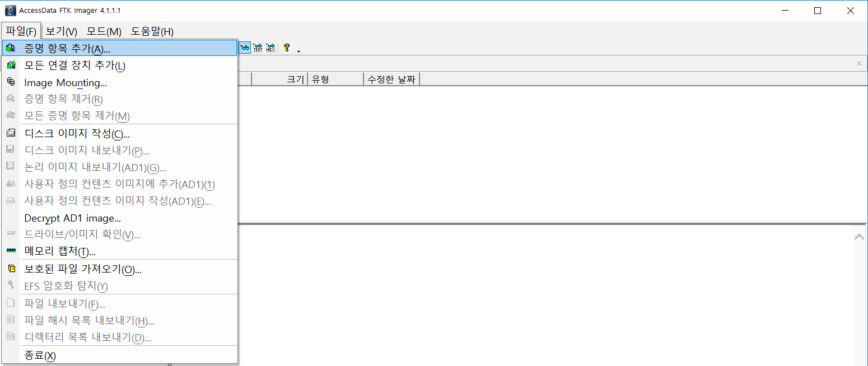Open the 도움말(H) menu
This screenshot has width=868, height=366.
(152, 31)
